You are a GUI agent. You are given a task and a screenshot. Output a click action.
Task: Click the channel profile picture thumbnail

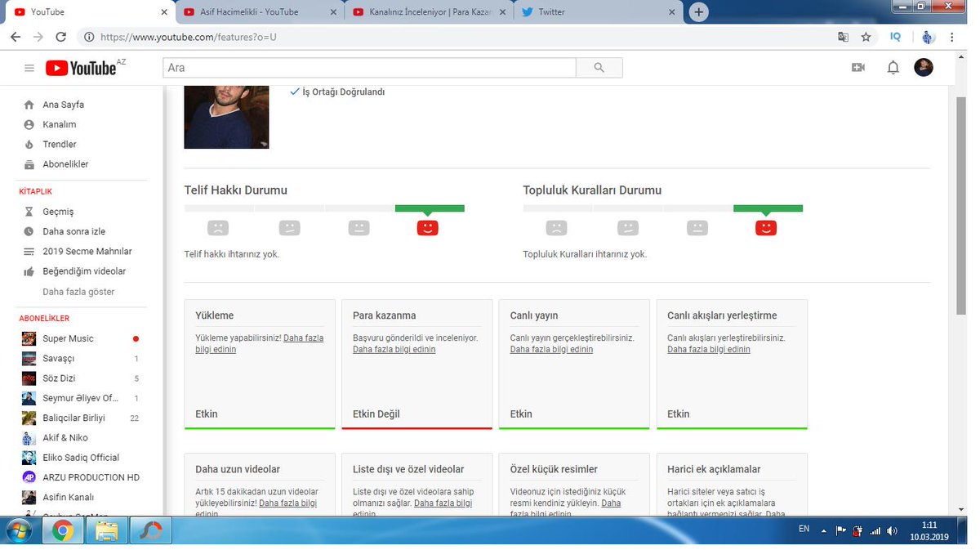click(x=226, y=117)
